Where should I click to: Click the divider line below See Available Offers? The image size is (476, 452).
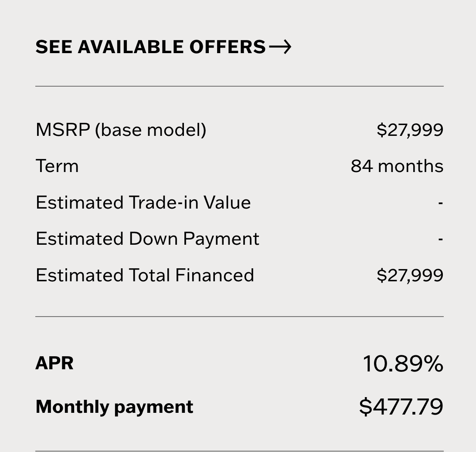click(239, 86)
